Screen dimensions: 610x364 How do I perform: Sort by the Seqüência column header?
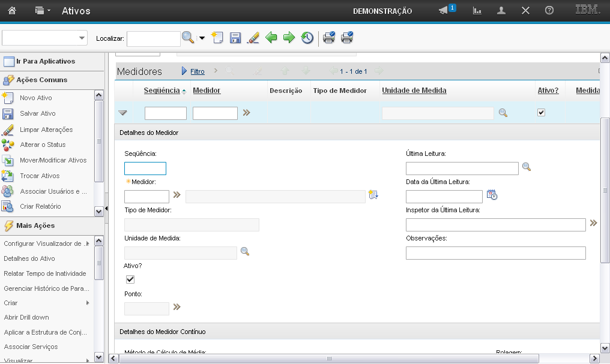tap(162, 91)
